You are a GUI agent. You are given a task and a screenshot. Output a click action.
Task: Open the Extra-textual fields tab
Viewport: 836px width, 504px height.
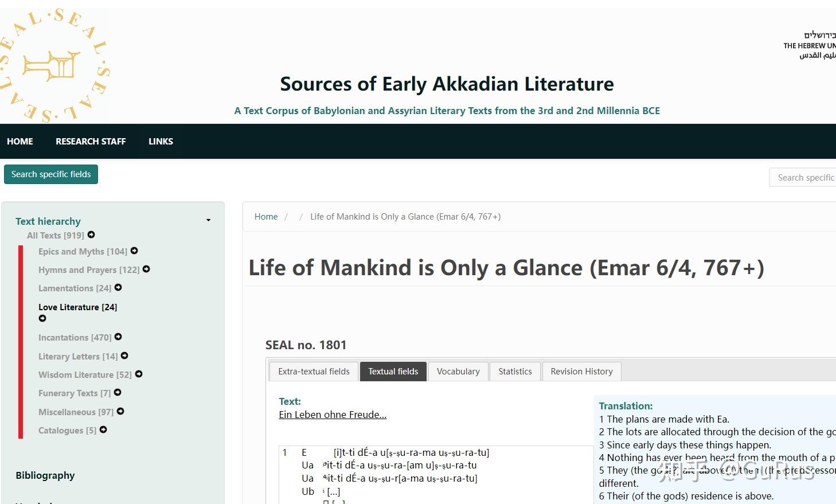314,372
